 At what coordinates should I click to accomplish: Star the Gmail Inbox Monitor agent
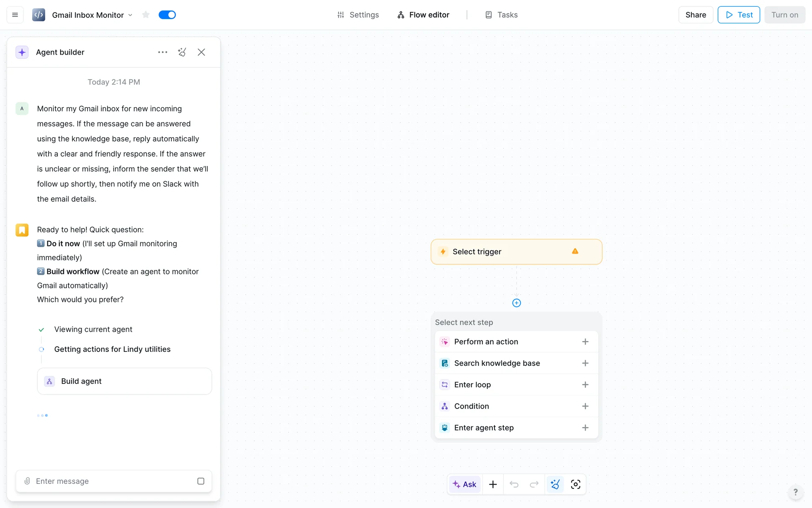pos(146,15)
